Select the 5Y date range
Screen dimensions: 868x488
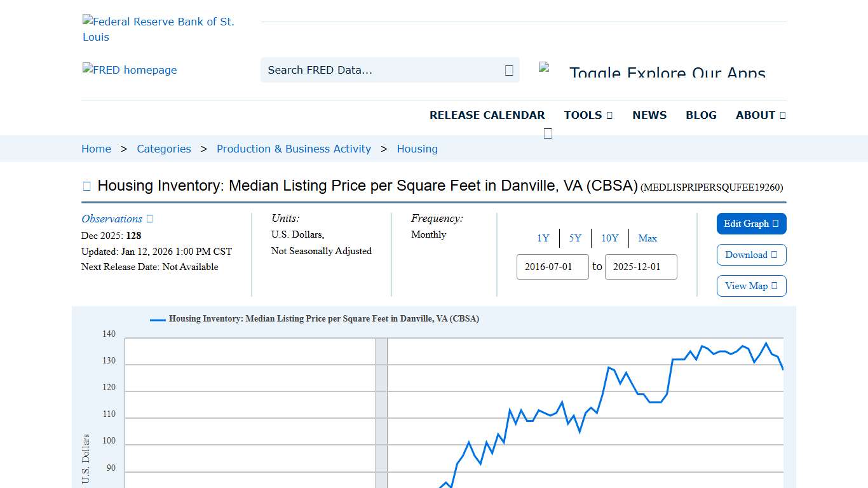(575, 238)
